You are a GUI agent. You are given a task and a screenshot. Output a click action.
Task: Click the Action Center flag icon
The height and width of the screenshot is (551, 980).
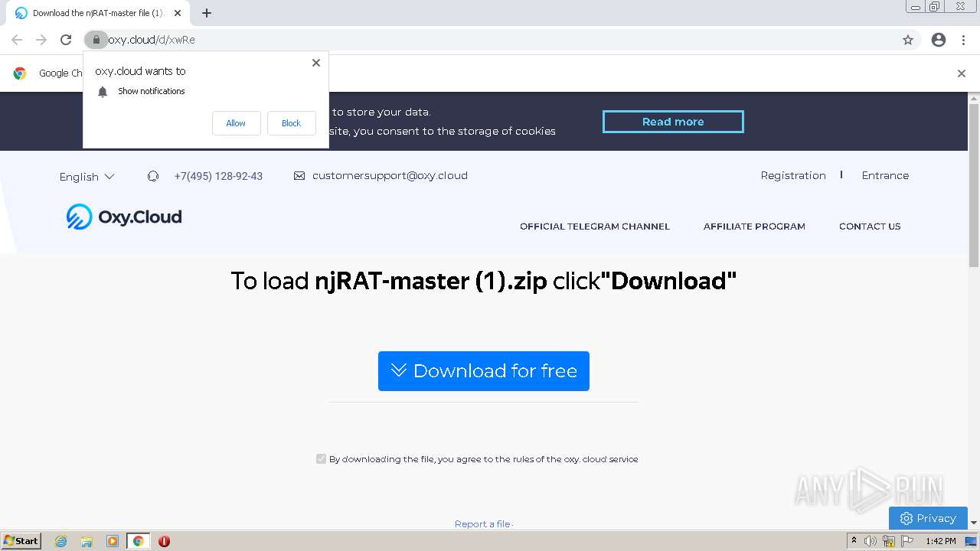[907, 541]
